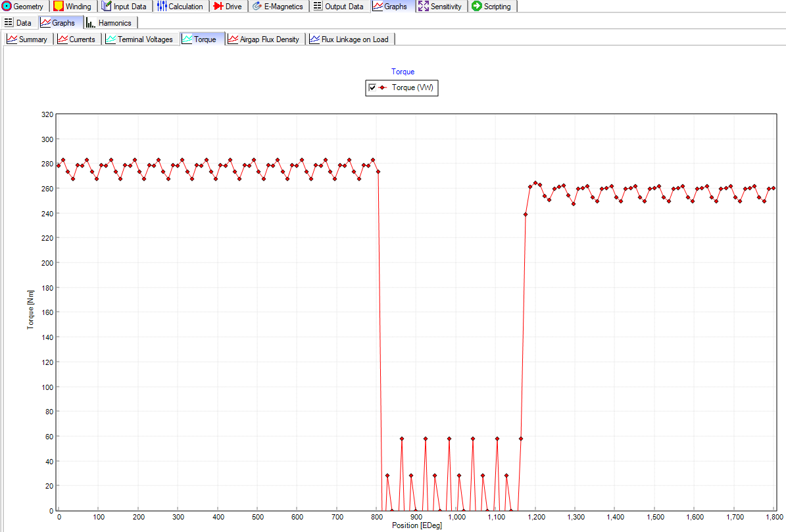
Task: Open the Airgap Flux Density tab
Action: 264,39
